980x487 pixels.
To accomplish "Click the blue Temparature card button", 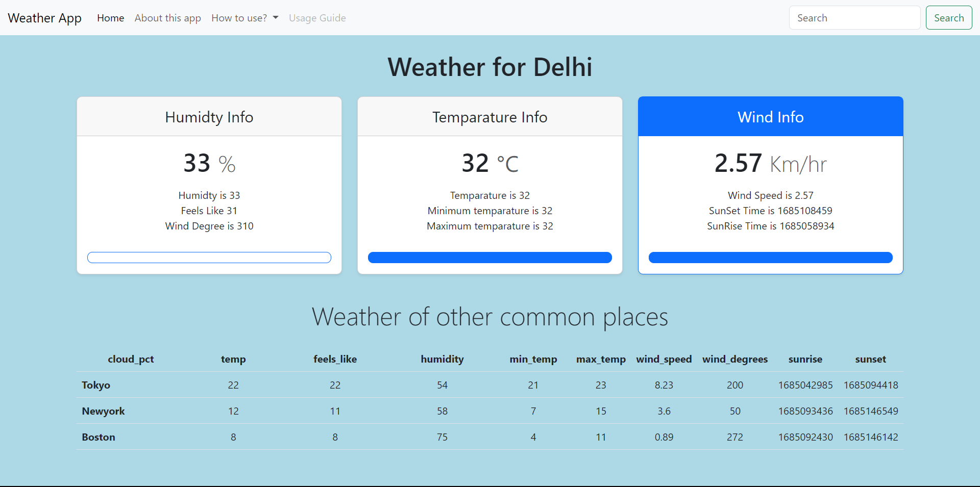I will click(x=490, y=258).
